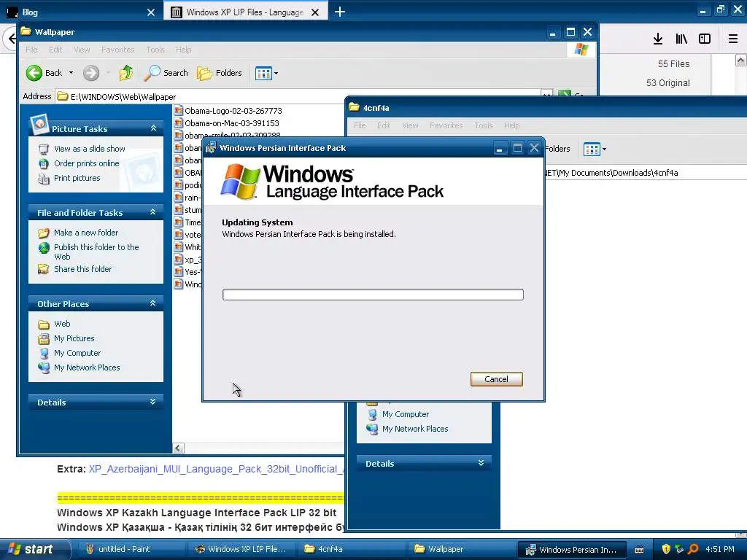
Task: Open Favorites menu in 4cnf4a window
Action: point(446,125)
